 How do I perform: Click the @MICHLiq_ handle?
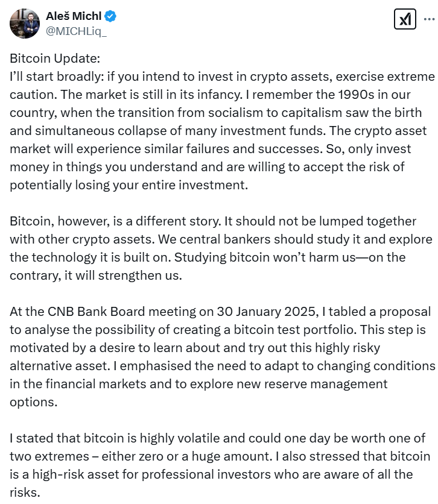75,30
